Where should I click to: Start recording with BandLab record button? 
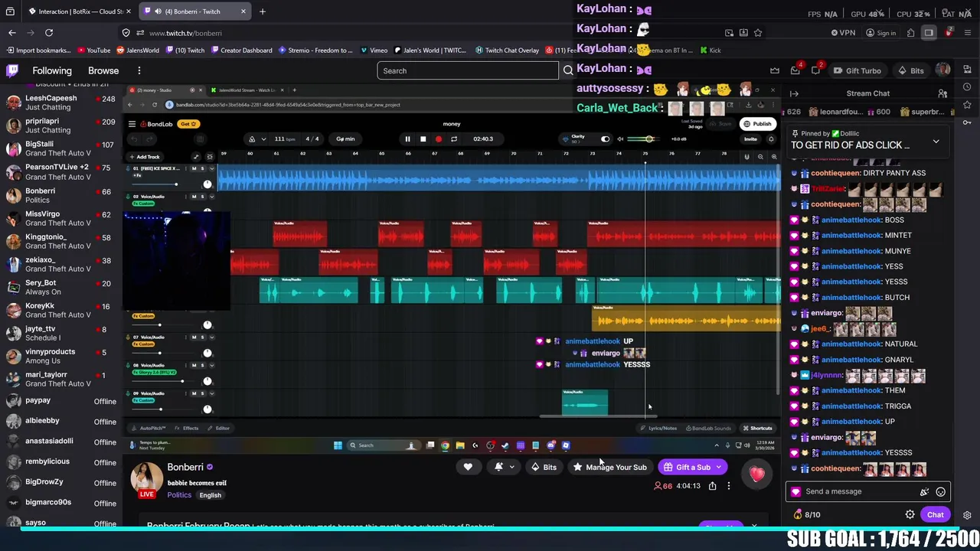click(x=438, y=139)
